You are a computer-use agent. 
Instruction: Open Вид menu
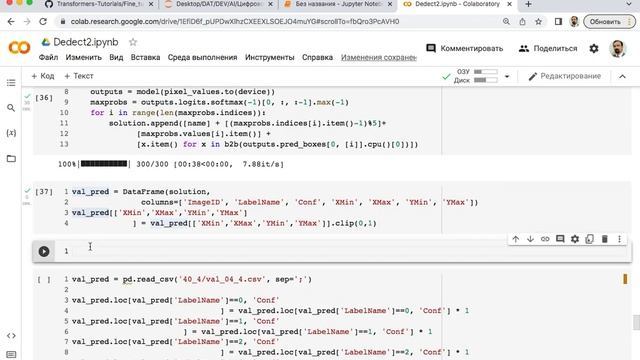pyautogui.click(x=116, y=58)
